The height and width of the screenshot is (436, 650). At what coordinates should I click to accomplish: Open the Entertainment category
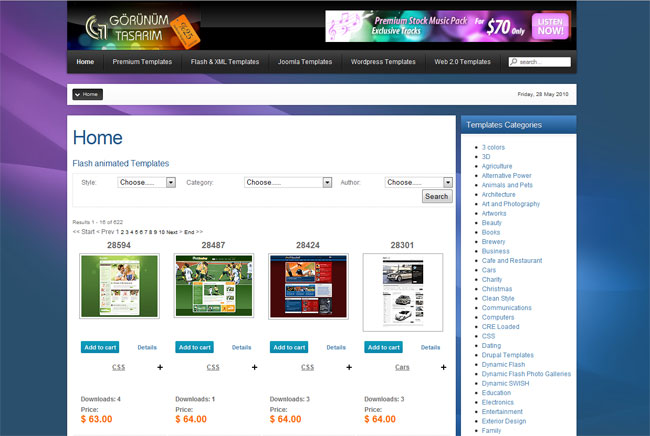(x=502, y=412)
